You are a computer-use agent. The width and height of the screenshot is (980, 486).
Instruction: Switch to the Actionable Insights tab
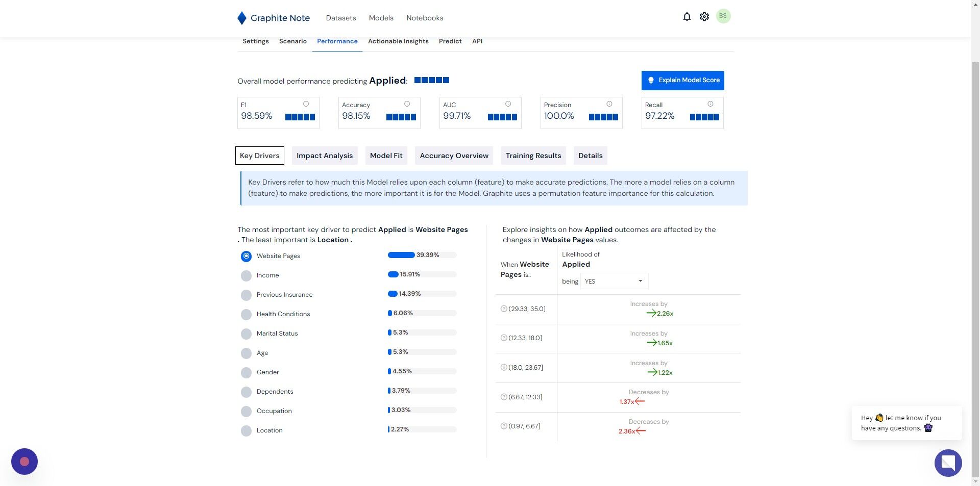pyautogui.click(x=398, y=41)
